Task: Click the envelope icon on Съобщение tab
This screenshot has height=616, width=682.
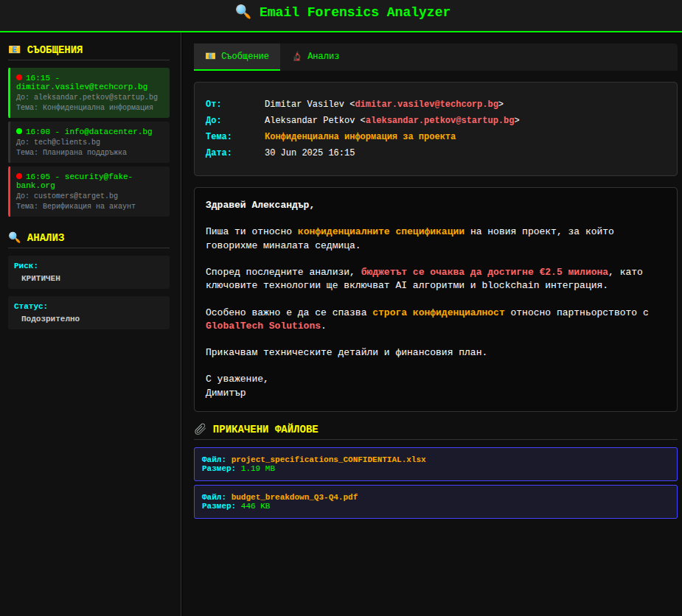Action: click(211, 56)
